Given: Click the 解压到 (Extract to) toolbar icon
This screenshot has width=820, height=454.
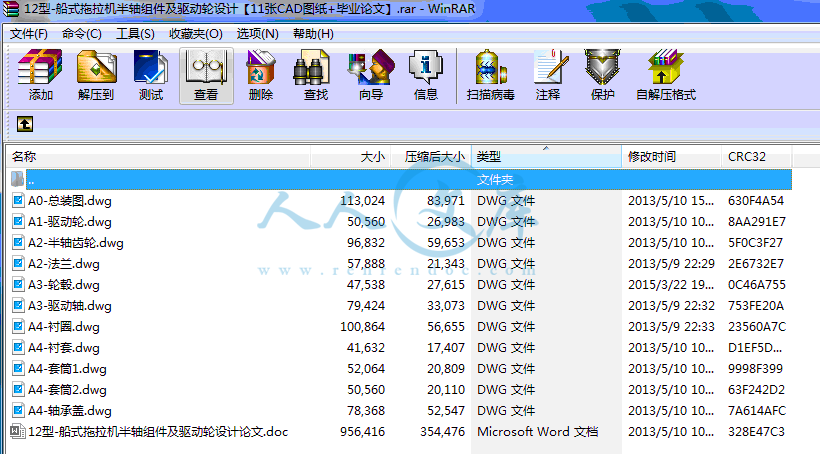Looking at the screenshot, I should tap(96, 67).
